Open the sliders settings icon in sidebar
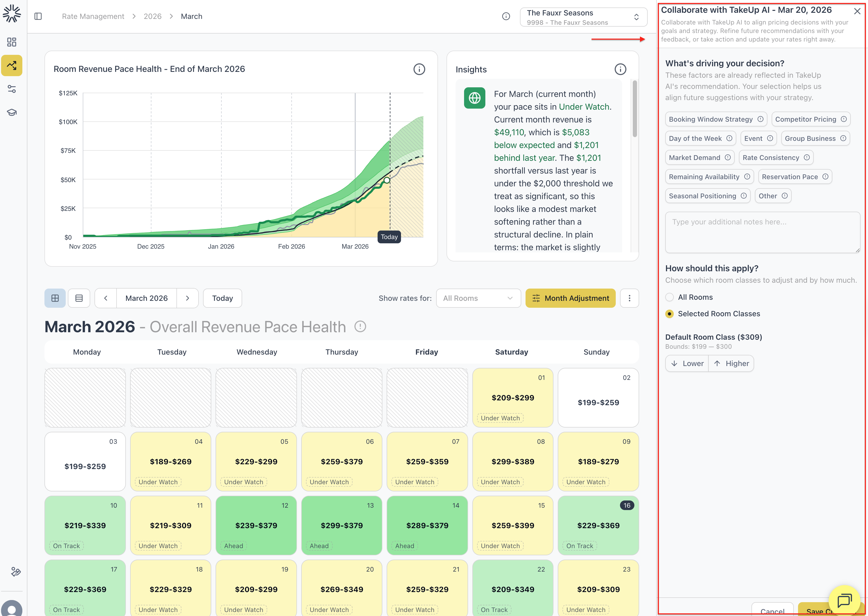Viewport: 868px width, 616px height. point(12,89)
